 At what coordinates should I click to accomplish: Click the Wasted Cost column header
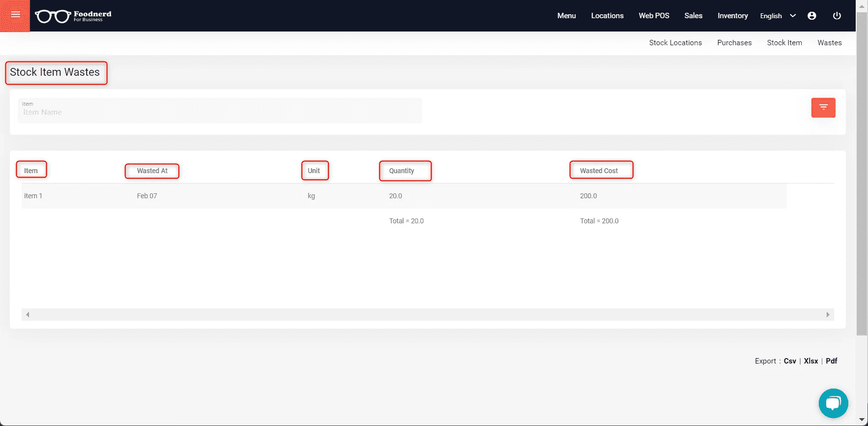[x=599, y=171]
